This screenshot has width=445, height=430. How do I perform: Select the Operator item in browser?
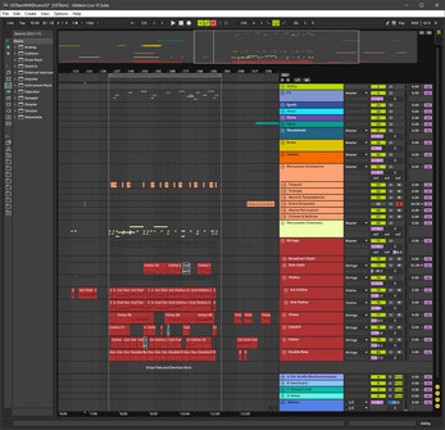point(32,92)
